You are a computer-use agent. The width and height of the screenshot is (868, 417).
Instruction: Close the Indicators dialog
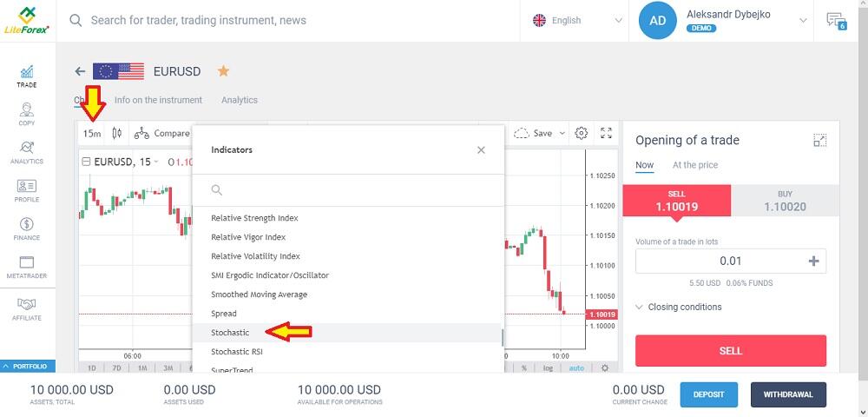point(481,150)
